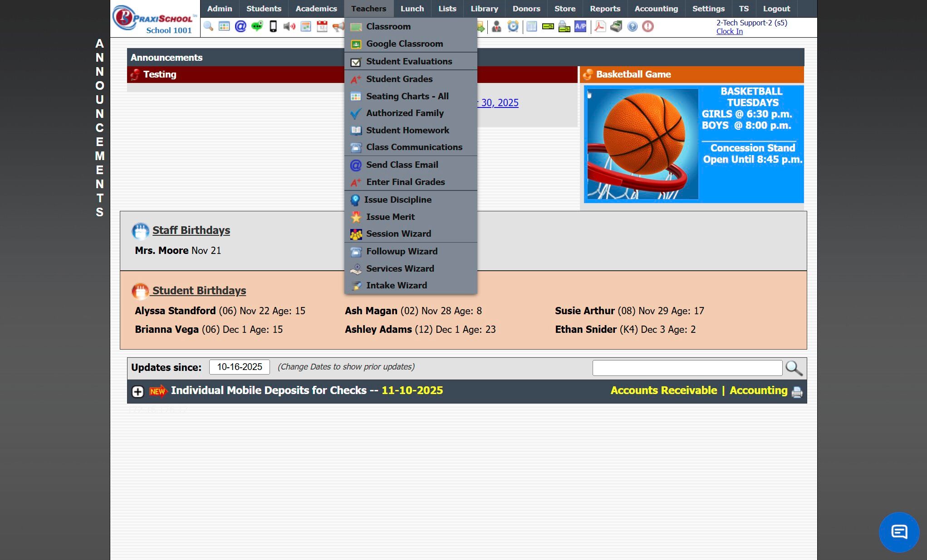Image resolution: width=927 pixels, height=560 pixels.
Task: Click the green chat bubble toolbar icon
Action: click(x=257, y=26)
